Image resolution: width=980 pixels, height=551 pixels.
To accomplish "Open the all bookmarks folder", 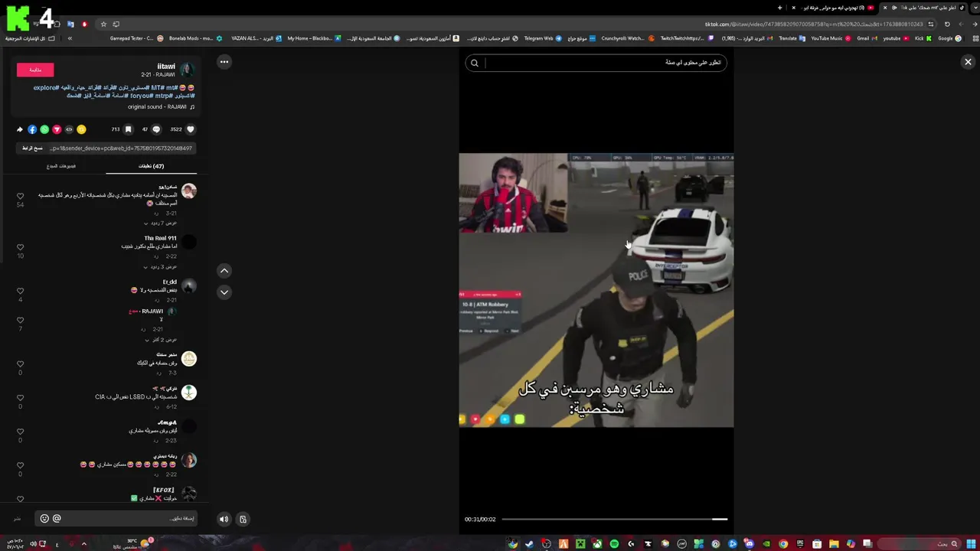I will [x=31, y=38].
